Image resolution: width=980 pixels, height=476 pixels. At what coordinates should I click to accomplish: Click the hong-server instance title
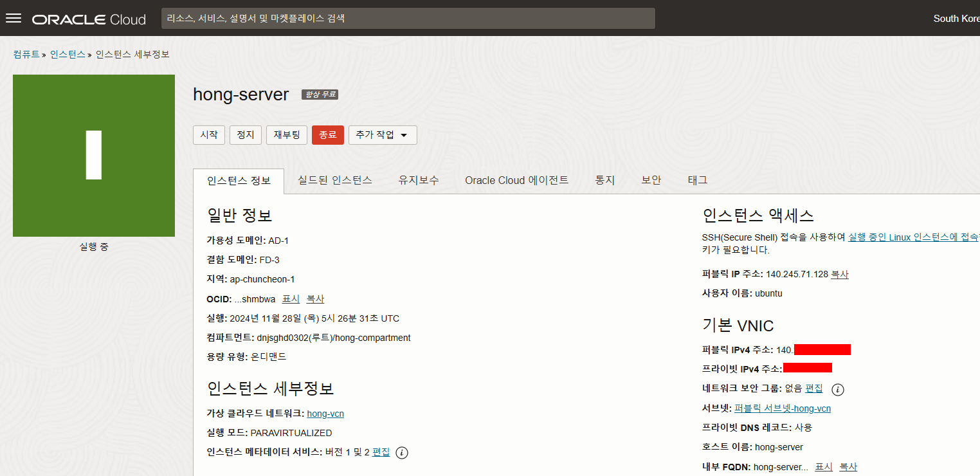pos(240,95)
